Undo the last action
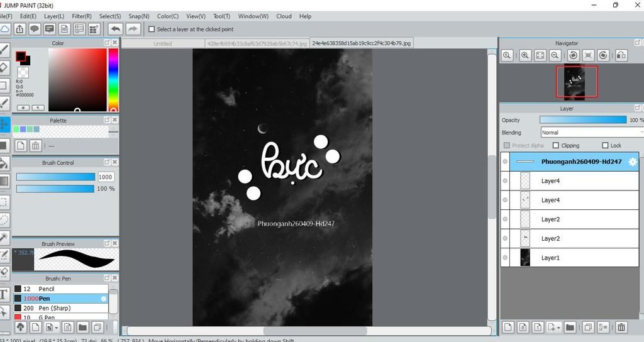 click(116, 29)
